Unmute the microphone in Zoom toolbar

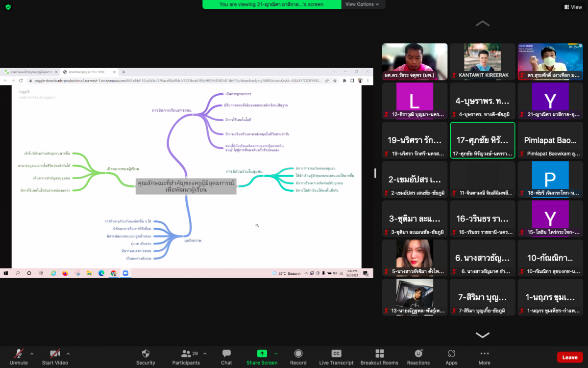[19, 357]
